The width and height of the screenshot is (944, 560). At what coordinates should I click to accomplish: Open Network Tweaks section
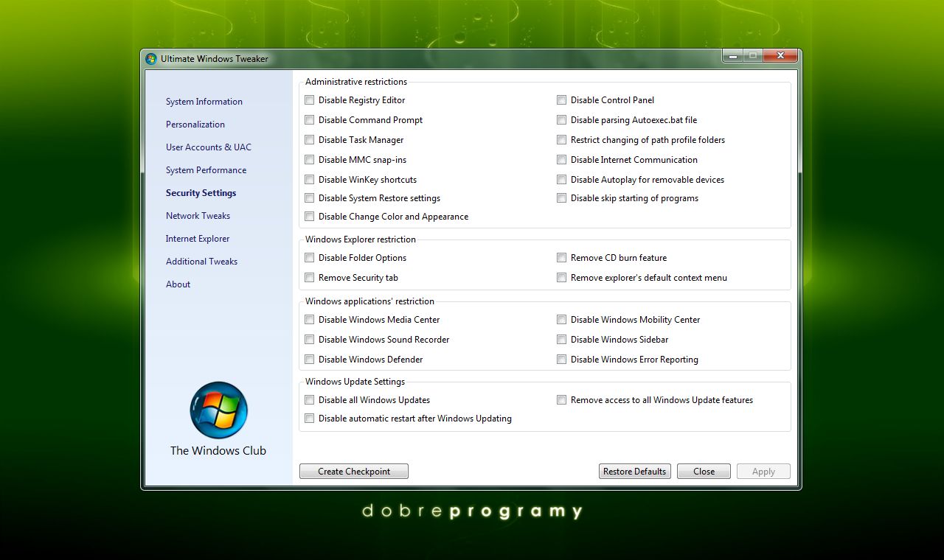point(198,216)
